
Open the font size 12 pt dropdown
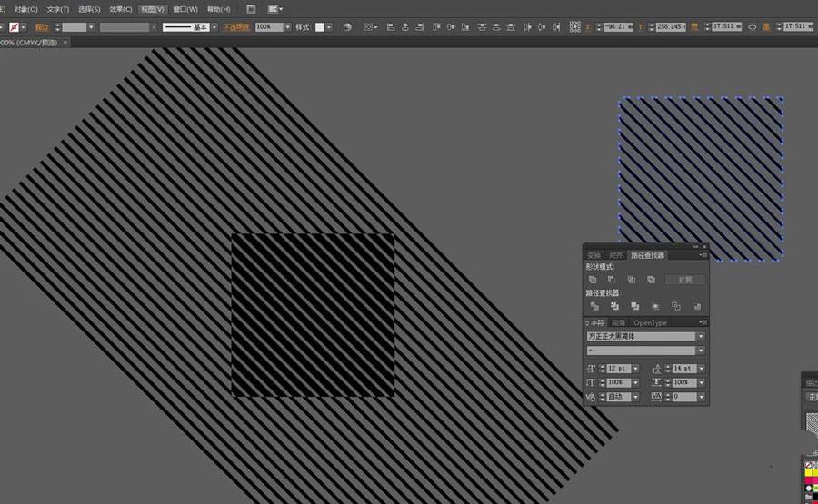click(x=634, y=369)
